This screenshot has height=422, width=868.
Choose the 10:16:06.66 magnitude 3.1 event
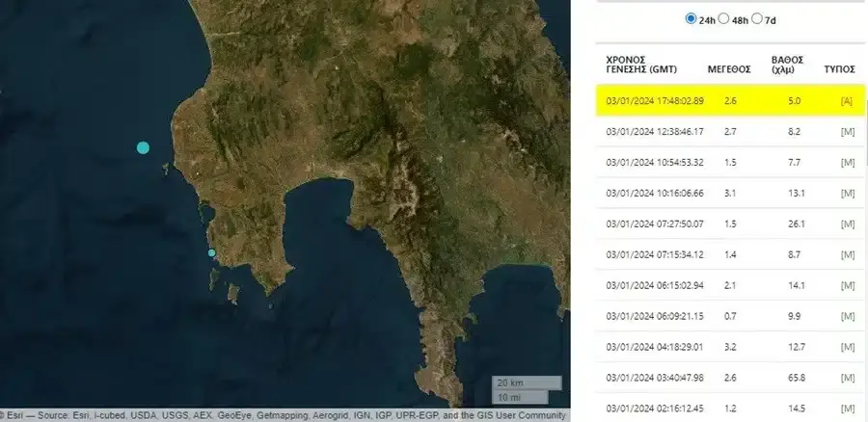click(x=730, y=193)
